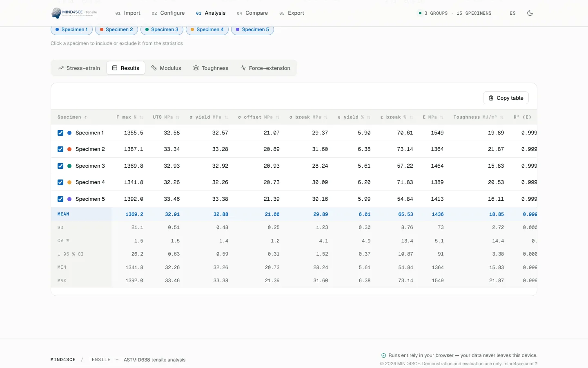
Task: Click Specimen 5 ε break value 54.84
Action: [405, 199]
